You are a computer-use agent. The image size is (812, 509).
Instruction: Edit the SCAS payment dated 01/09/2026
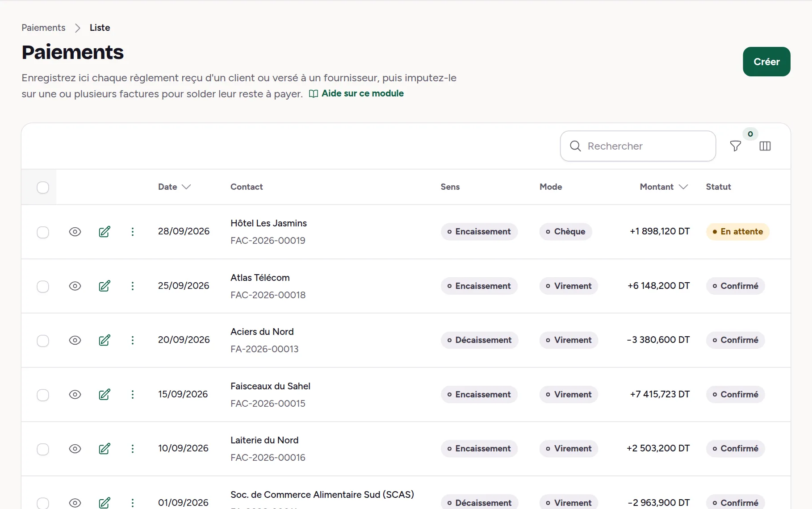coord(105,503)
